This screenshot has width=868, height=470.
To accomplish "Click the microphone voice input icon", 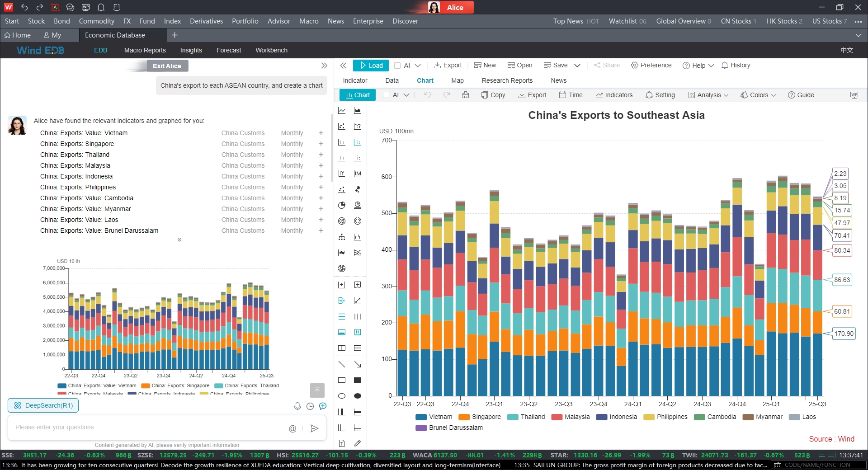I will (x=297, y=406).
